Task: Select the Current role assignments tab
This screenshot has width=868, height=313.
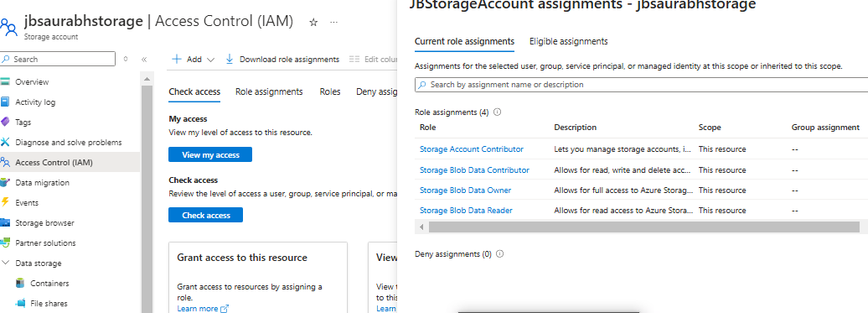Action: tap(464, 42)
